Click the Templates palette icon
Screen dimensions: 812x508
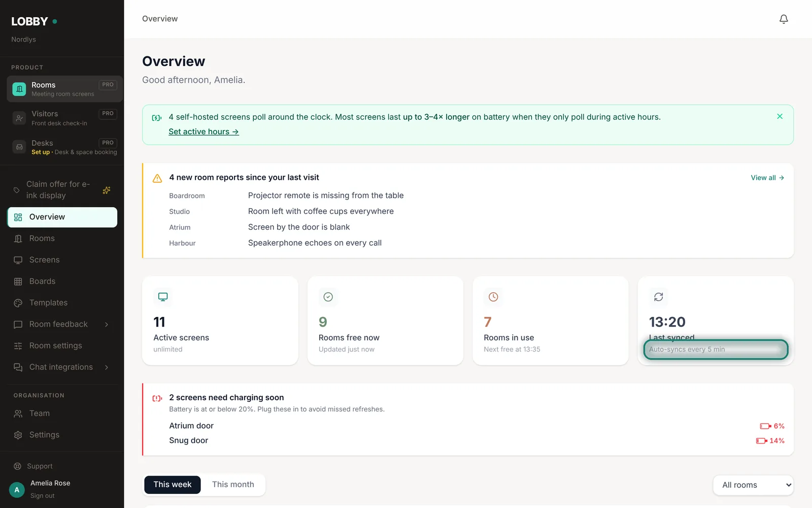[x=18, y=303]
